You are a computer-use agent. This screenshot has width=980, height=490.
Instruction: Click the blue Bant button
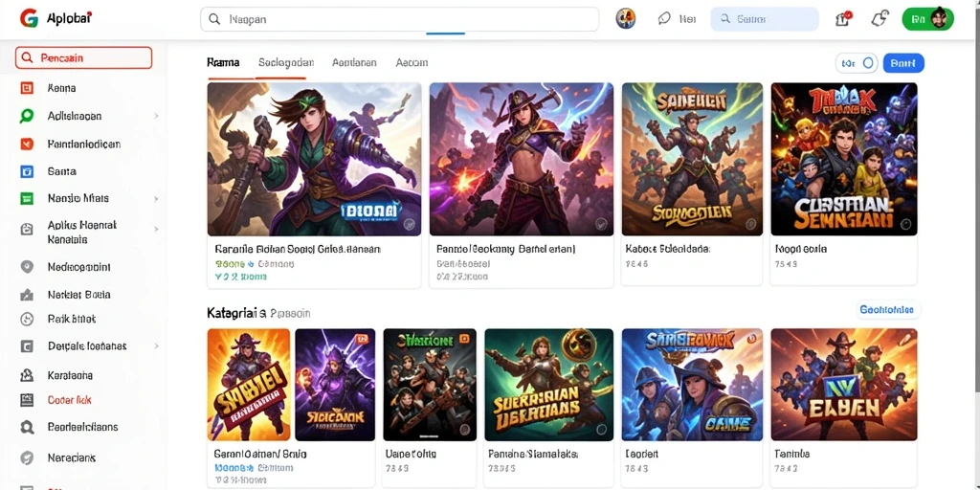click(903, 63)
